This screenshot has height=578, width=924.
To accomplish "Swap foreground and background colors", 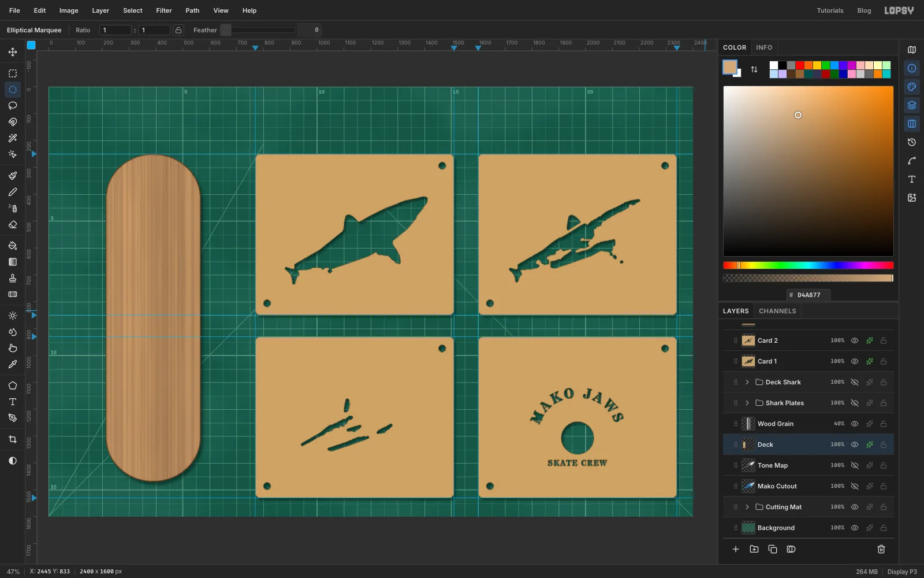I will coord(754,69).
